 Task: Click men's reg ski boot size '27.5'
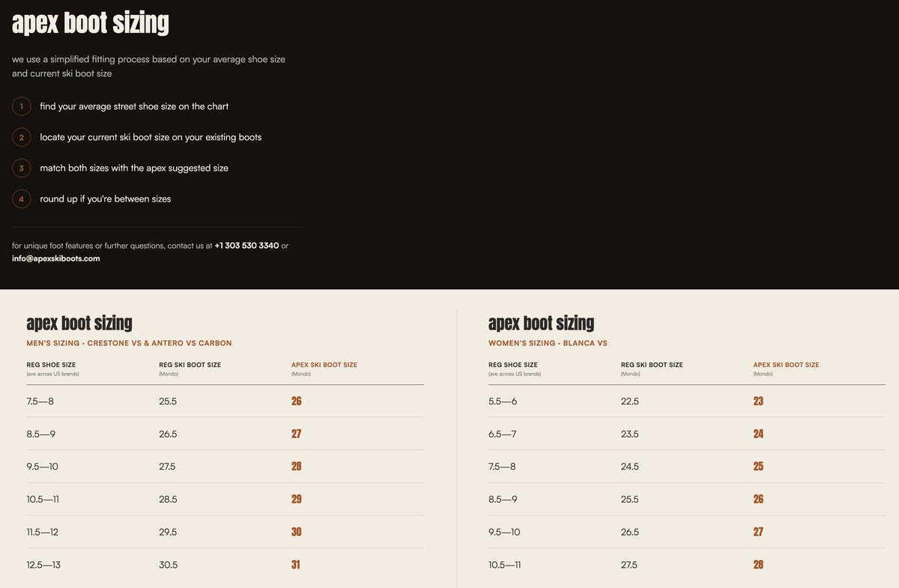coord(167,467)
